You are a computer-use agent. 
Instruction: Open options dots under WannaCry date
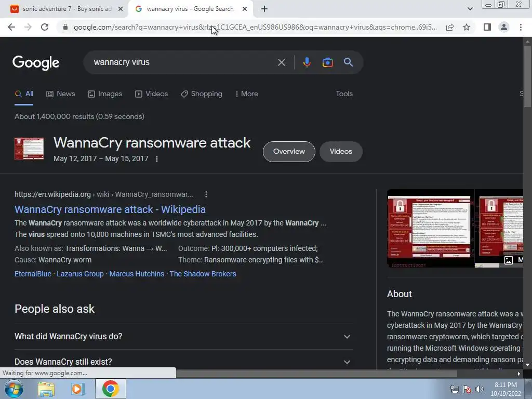click(157, 159)
